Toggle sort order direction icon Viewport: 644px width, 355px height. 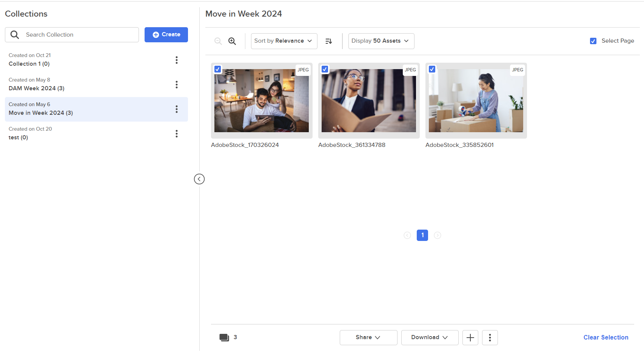coord(329,41)
